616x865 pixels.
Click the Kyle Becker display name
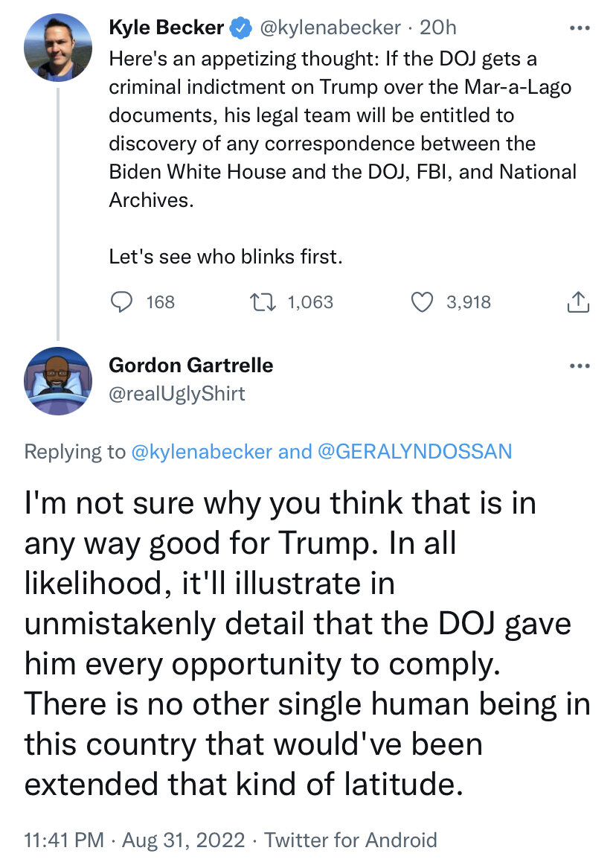tap(167, 28)
